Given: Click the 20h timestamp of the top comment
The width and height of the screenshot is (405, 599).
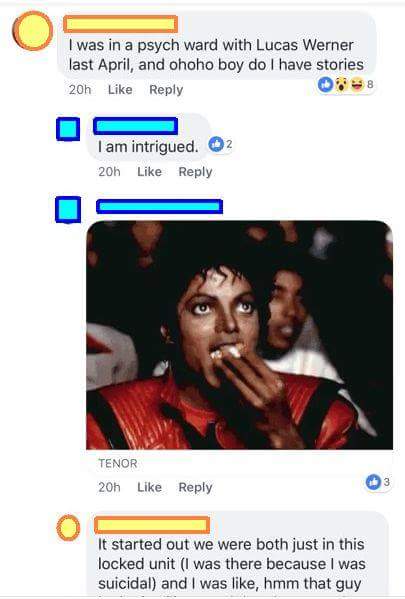Looking at the screenshot, I should [80, 90].
